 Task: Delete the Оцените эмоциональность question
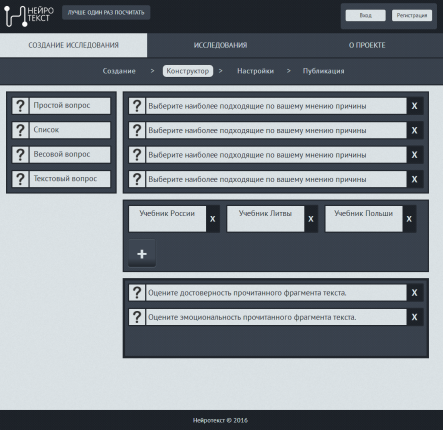[414, 317]
